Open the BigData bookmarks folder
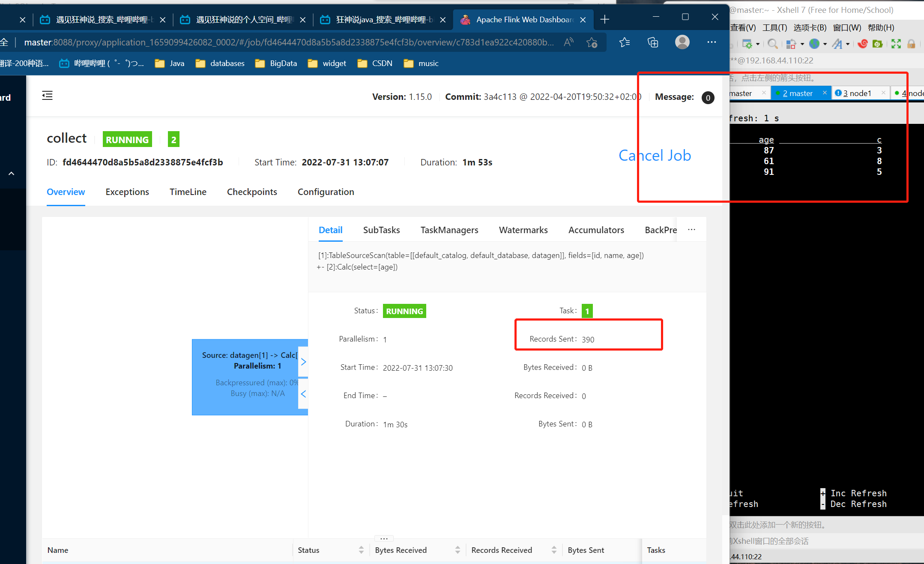The width and height of the screenshot is (924, 564). click(276, 63)
